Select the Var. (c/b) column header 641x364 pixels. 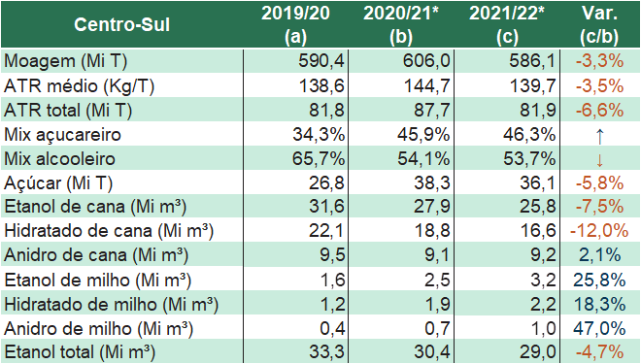pos(599,24)
